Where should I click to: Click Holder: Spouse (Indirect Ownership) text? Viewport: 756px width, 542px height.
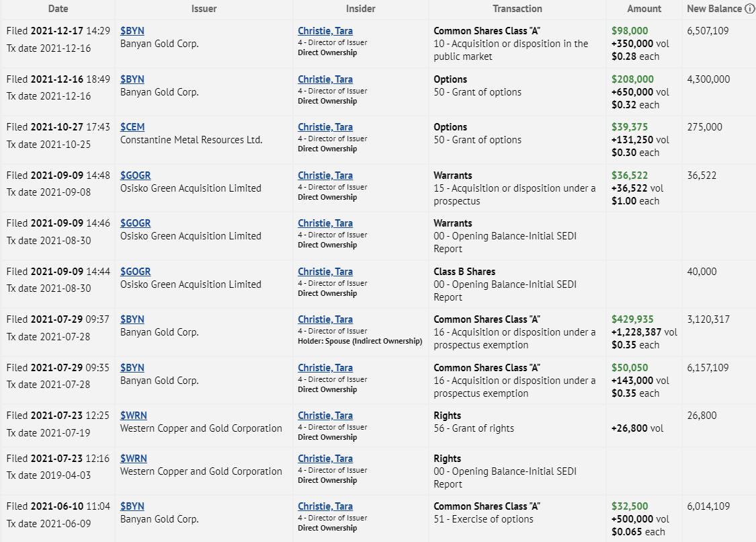coord(360,341)
